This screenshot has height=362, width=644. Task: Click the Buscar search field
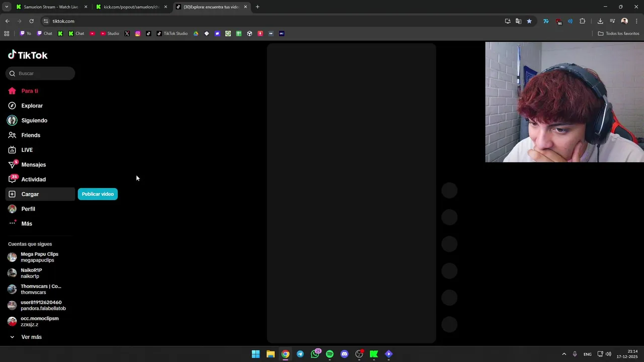pos(40,73)
